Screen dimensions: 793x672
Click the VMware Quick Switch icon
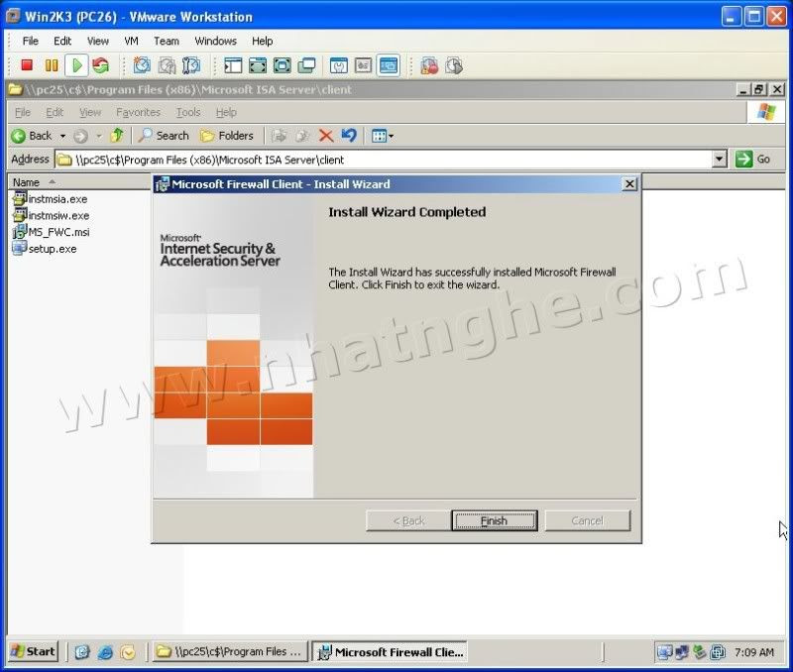tap(258, 65)
